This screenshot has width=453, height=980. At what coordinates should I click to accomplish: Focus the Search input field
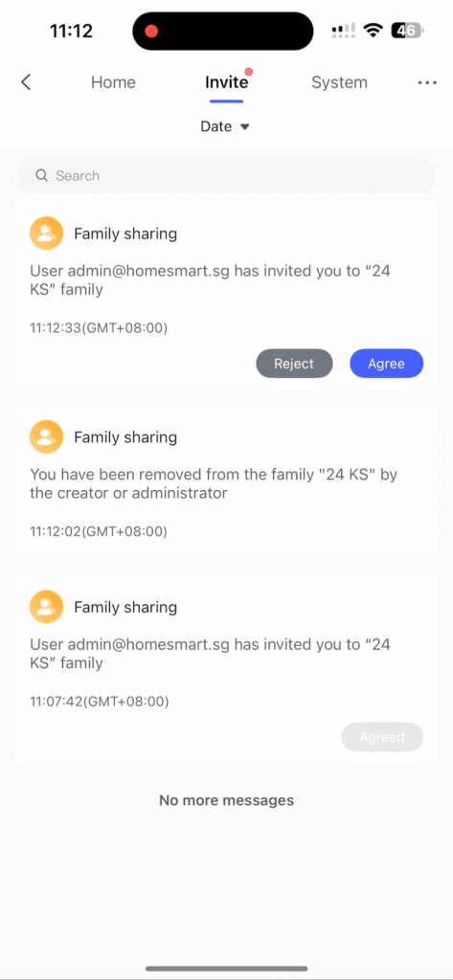pyautogui.click(x=226, y=176)
